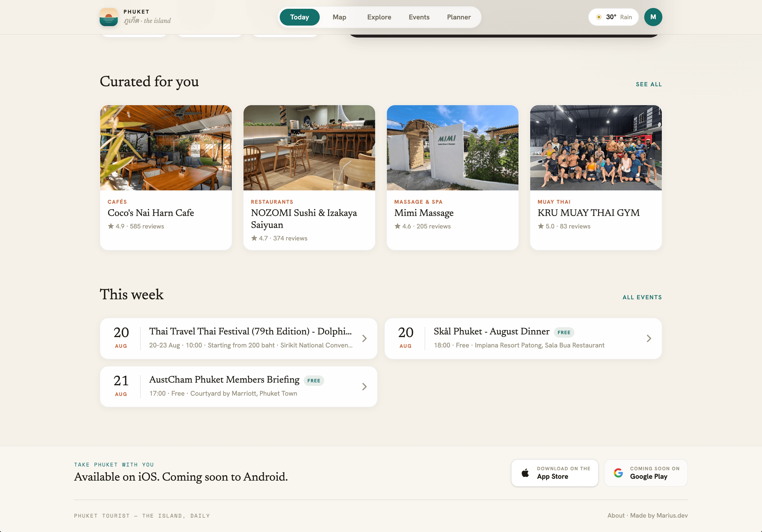Open AustCham Members Briefing chevron arrow
Viewport: 762px width, 532px height.
(x=364, y=386)
